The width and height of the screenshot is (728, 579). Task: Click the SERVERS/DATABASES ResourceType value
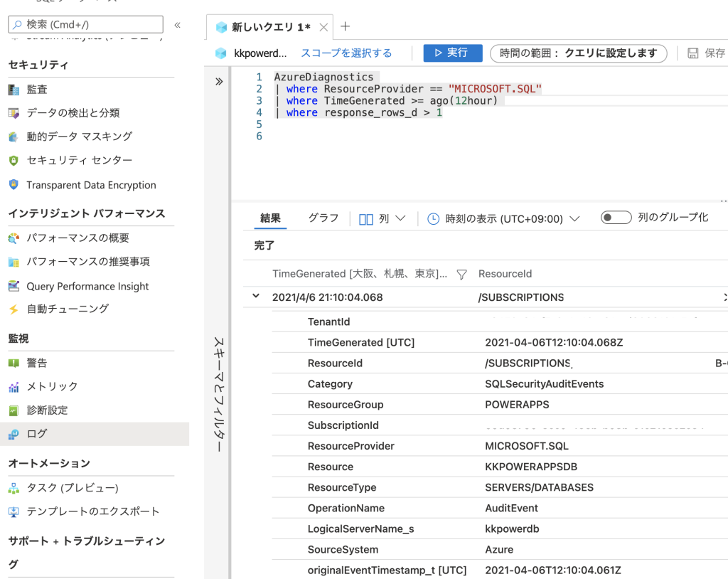[539, 487]
